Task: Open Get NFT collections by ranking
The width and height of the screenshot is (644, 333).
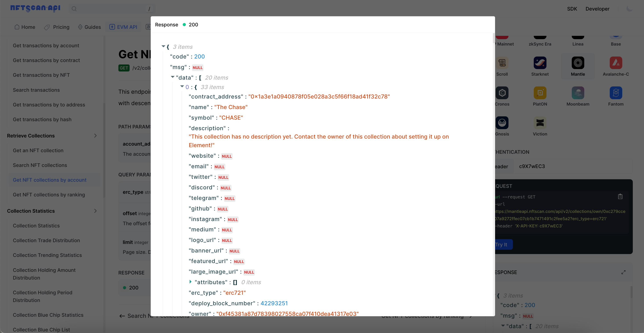Action: pos(49,195)
